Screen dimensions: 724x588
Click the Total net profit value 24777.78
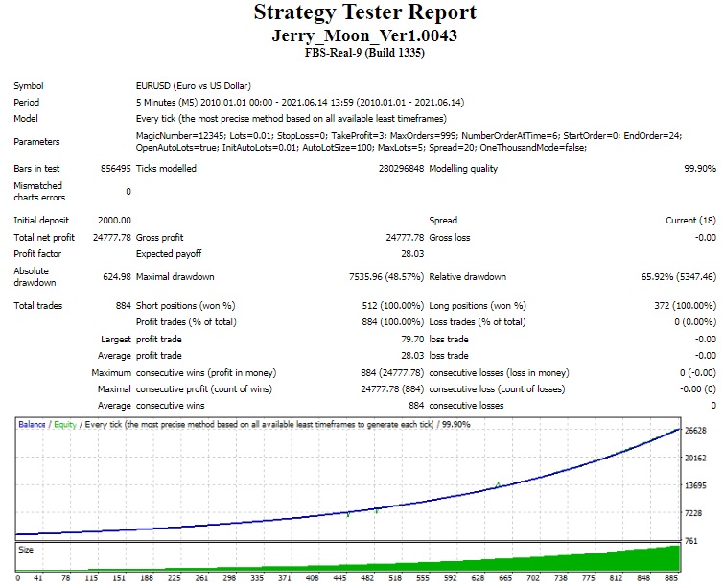coord(112,238)
